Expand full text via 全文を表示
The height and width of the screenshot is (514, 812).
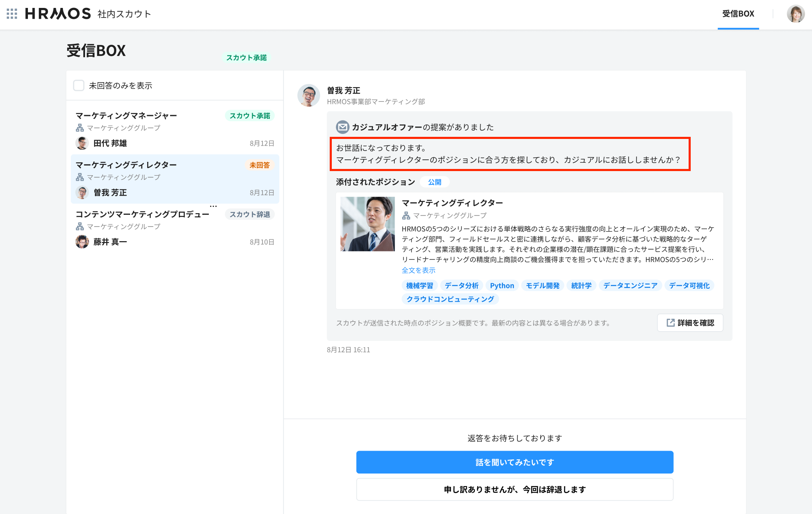[418, 270]
